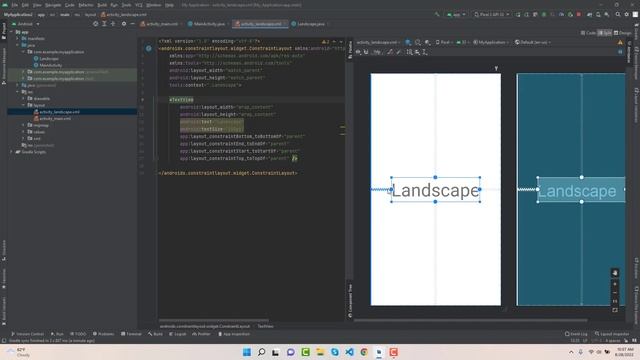Collapse the res folder
Image resolution: width=640 pixels, height=360 pixels.
(18, 92)
